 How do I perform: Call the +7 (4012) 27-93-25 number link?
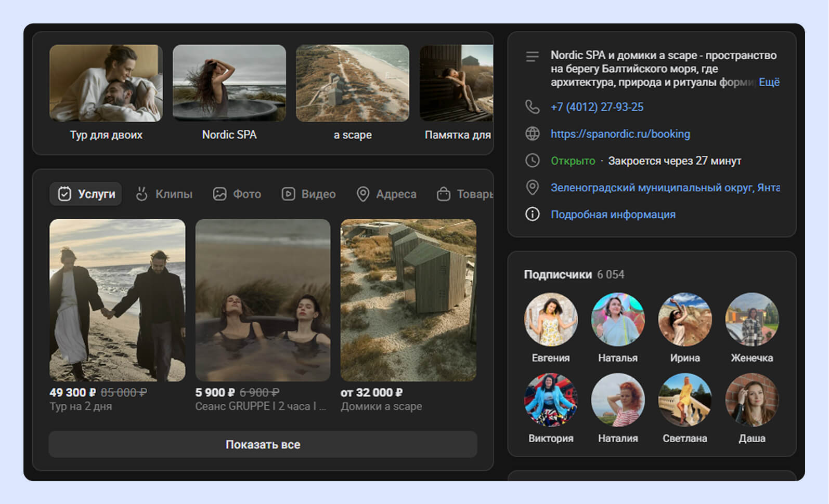[x=597, y=107]
